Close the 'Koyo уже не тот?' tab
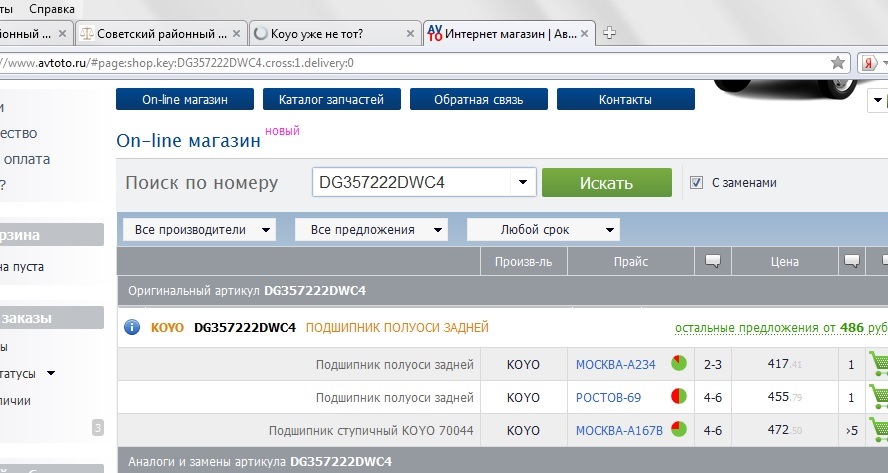The width and height of the screenshot is (888, 473). (410, 33)
